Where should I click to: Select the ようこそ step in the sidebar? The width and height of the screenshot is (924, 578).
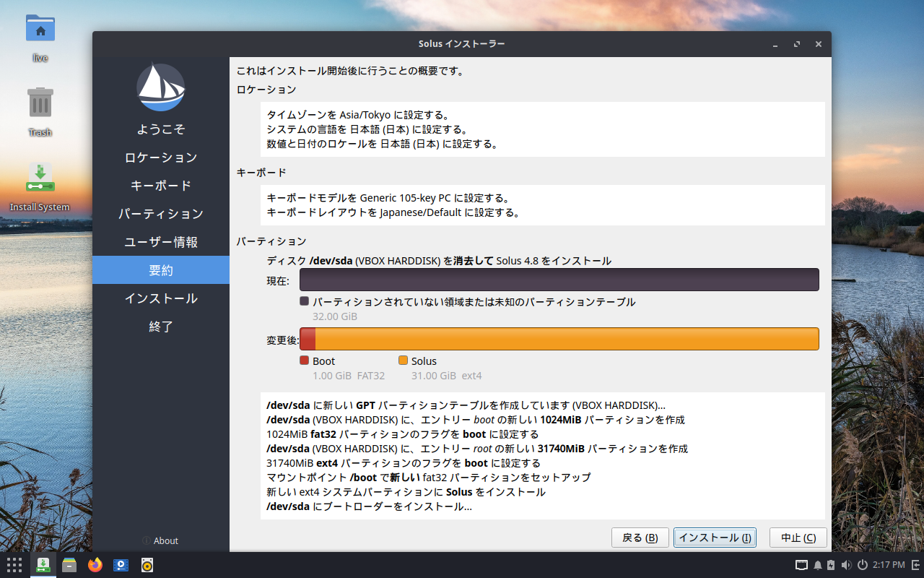pyautogui.click(x=161, y=129)
